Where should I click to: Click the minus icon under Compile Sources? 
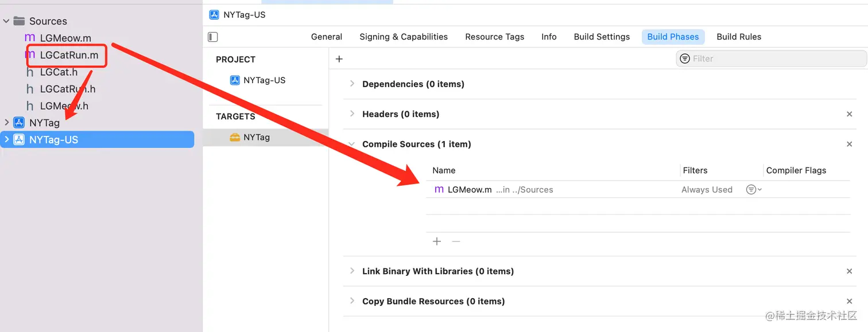tap(456, 241)
